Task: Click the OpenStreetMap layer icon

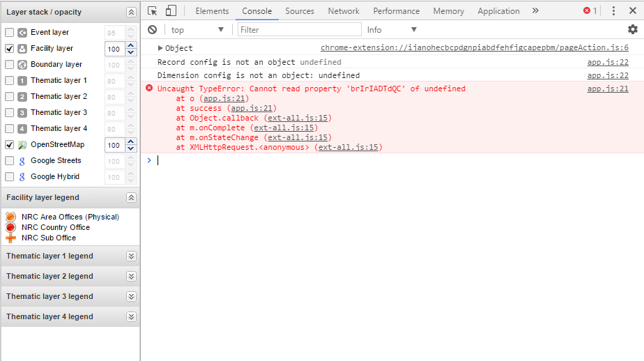Action: point(22,145)
